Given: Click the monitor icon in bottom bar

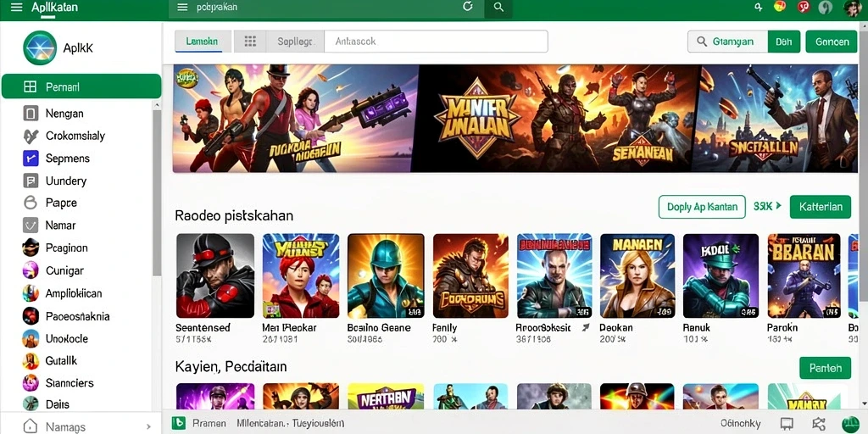Looking at the screenshot, I should (x=786, y=424).
